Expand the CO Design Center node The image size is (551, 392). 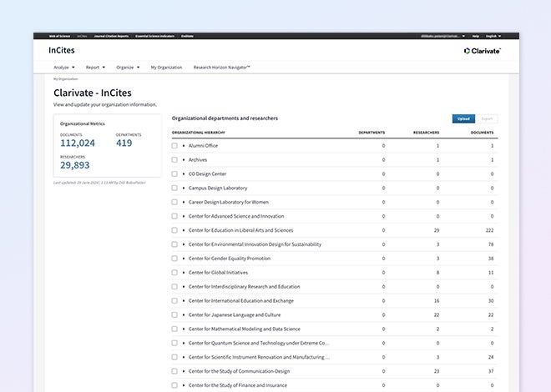point(184,173)
